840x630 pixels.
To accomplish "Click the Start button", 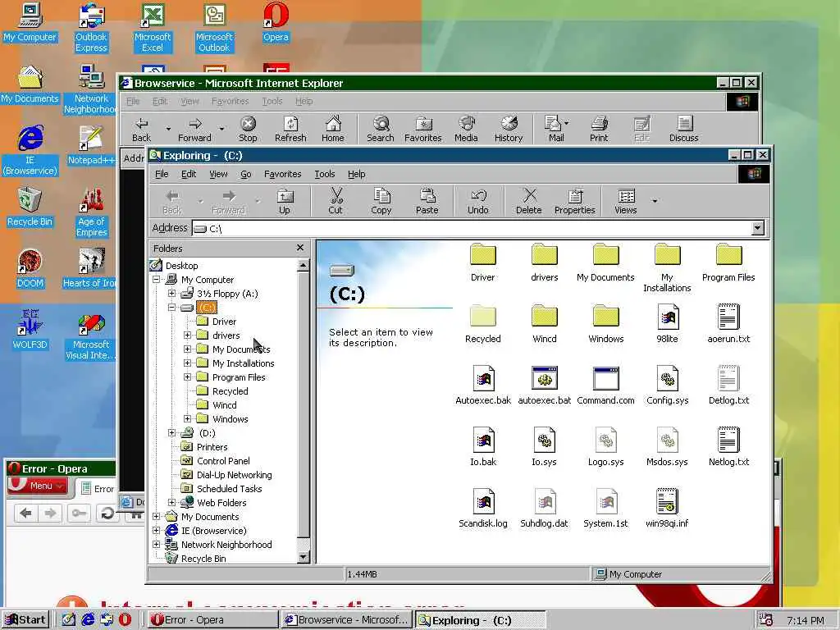I will (x=25, y=620).
